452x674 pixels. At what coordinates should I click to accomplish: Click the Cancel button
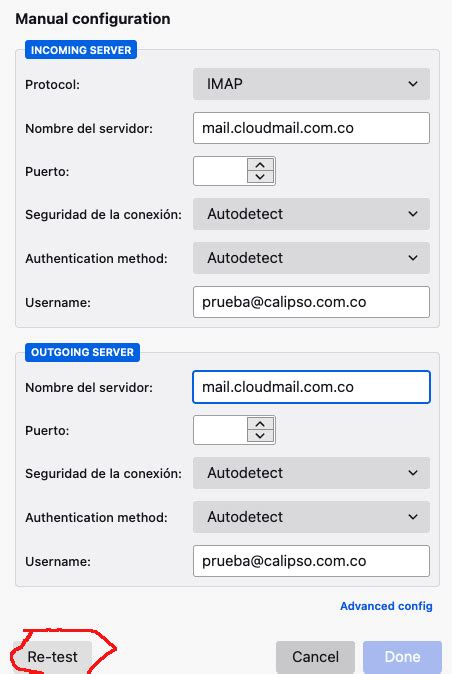point(315,657)
